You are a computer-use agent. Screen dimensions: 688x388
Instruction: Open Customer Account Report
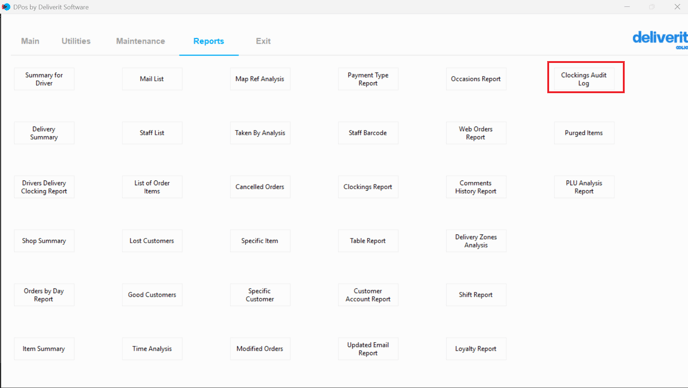(368, 295)
